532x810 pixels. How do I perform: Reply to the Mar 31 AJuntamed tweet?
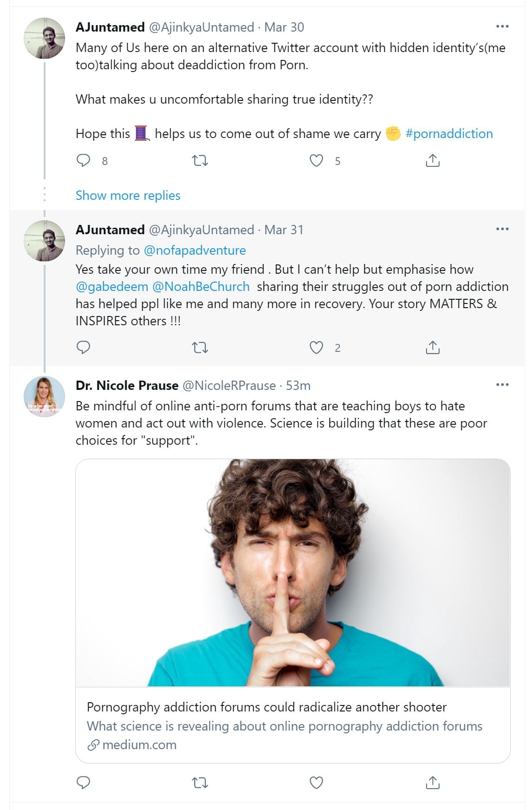83,348
